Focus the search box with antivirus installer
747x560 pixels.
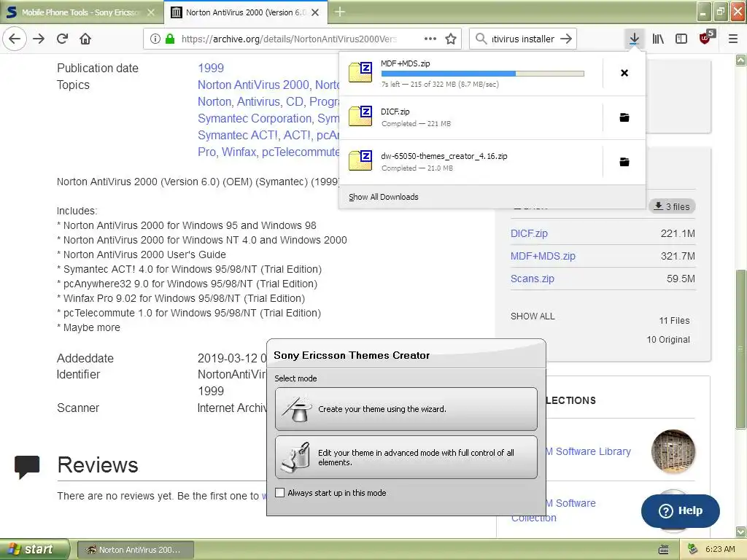pos(522,39)
